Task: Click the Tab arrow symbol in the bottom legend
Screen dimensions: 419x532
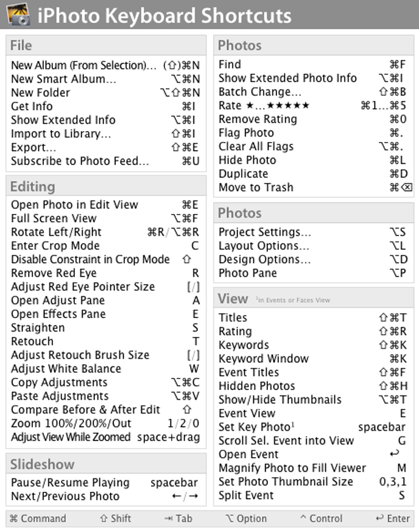Action: pyautogui.click(x=169, y=519)
